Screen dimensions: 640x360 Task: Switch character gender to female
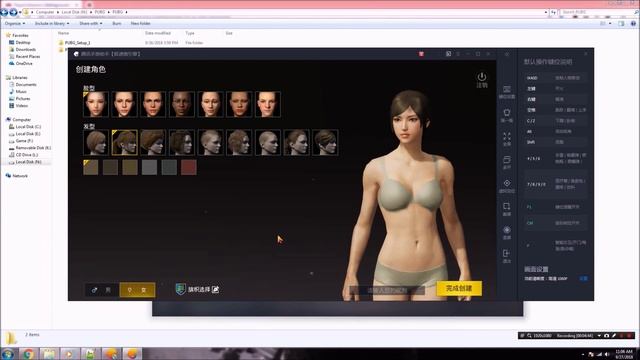[137, 290]
